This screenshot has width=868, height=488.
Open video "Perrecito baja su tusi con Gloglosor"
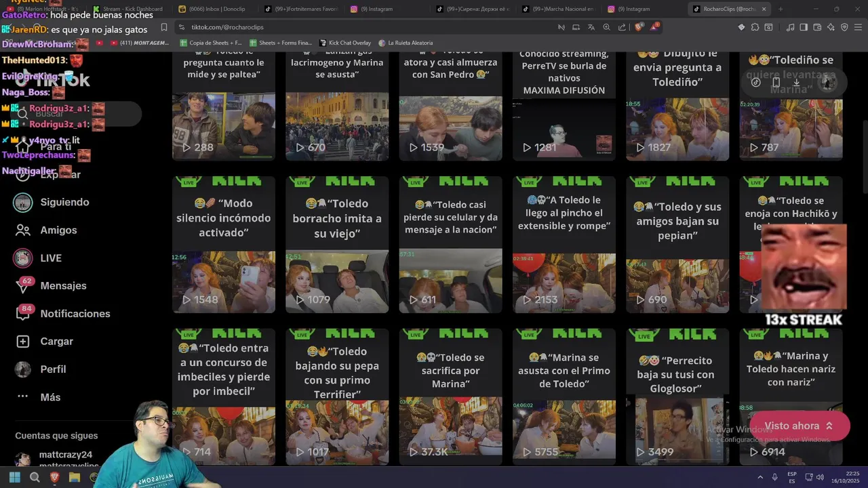(677, 397)
